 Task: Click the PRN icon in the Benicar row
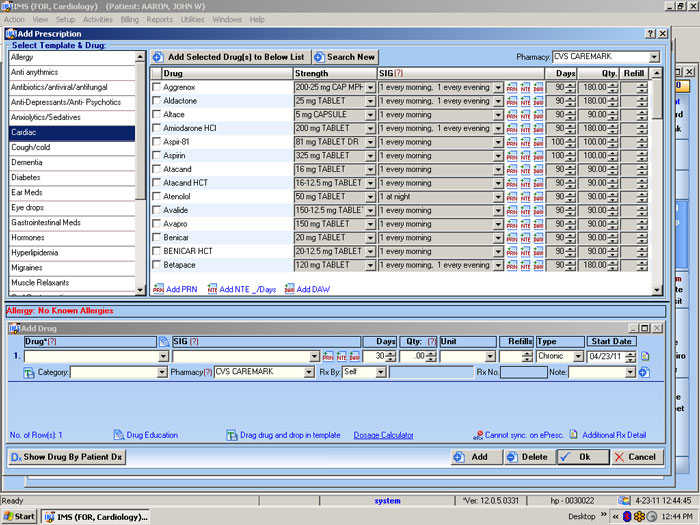pyautogui.click(x=512, y=238)
